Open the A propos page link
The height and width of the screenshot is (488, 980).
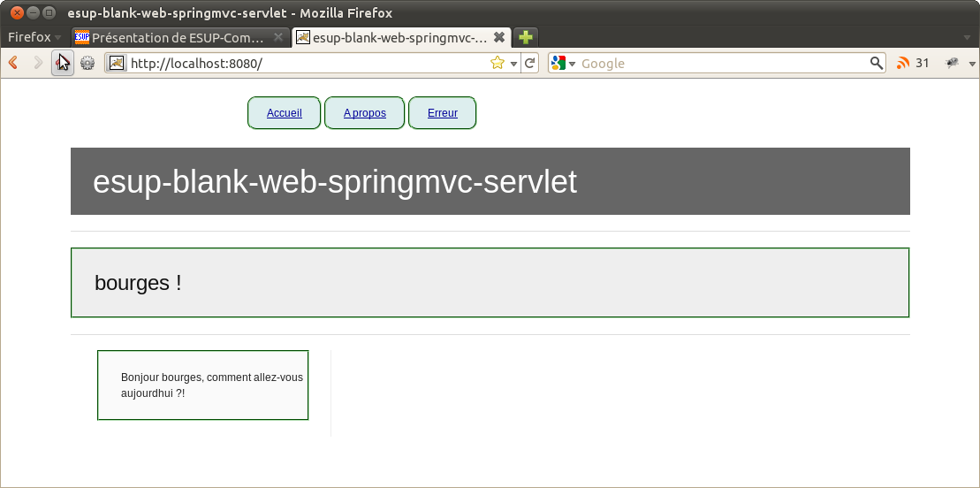click(x=364, y=113)
